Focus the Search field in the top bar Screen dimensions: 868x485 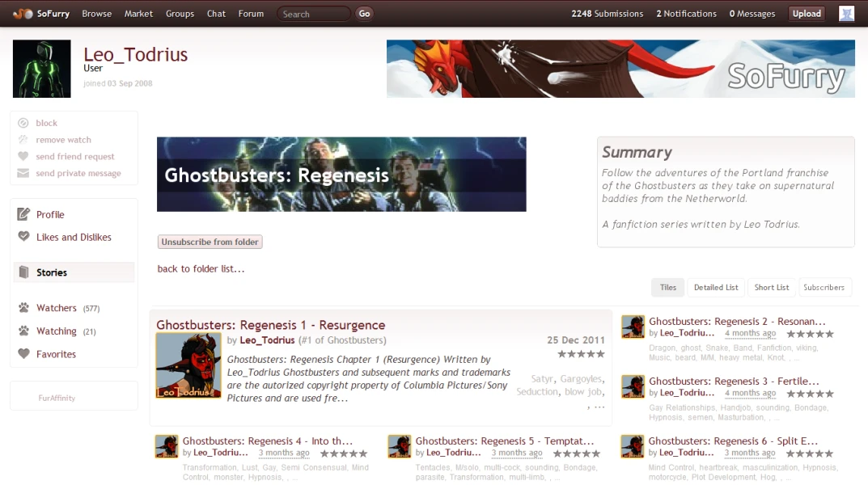point(314,14)
